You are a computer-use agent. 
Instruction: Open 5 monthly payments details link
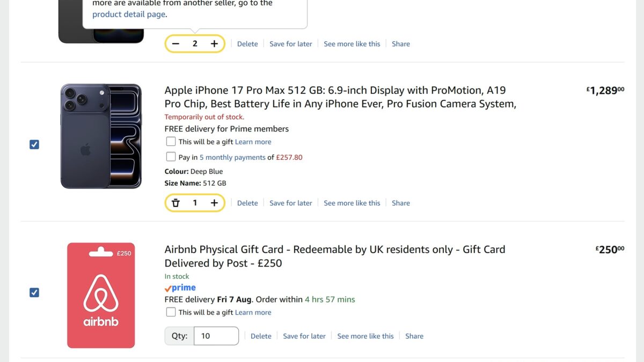(x=232, y=157)
